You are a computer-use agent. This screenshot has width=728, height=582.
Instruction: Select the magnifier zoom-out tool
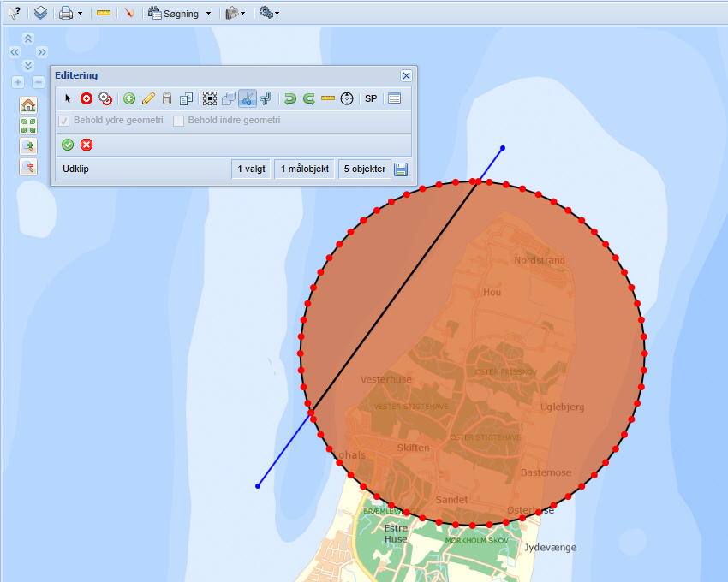tap(28, 167)
